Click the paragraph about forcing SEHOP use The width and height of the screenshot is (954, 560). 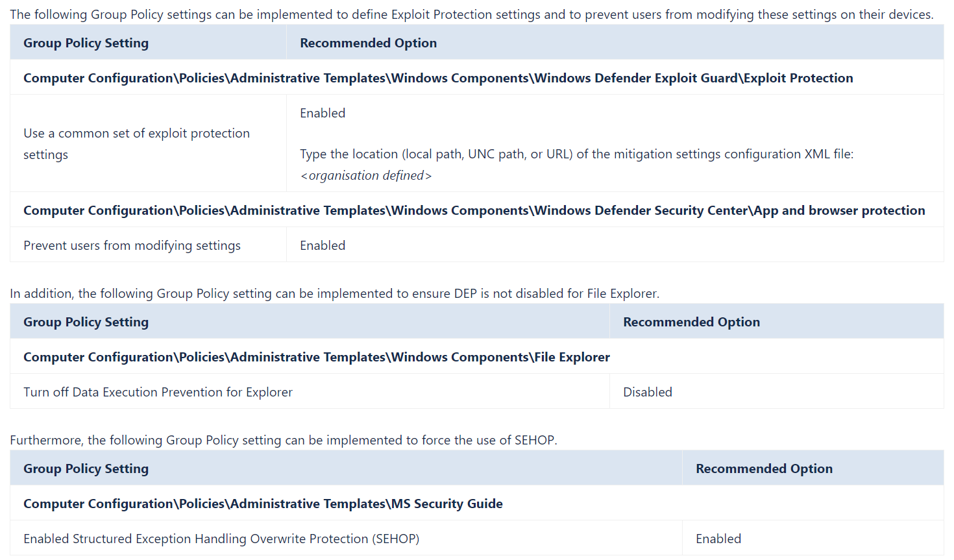[284, 440]
